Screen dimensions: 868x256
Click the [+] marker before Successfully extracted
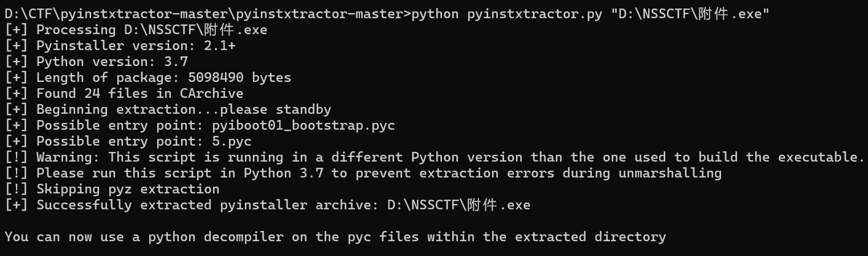pyautogui.click(x=16, y=205)
